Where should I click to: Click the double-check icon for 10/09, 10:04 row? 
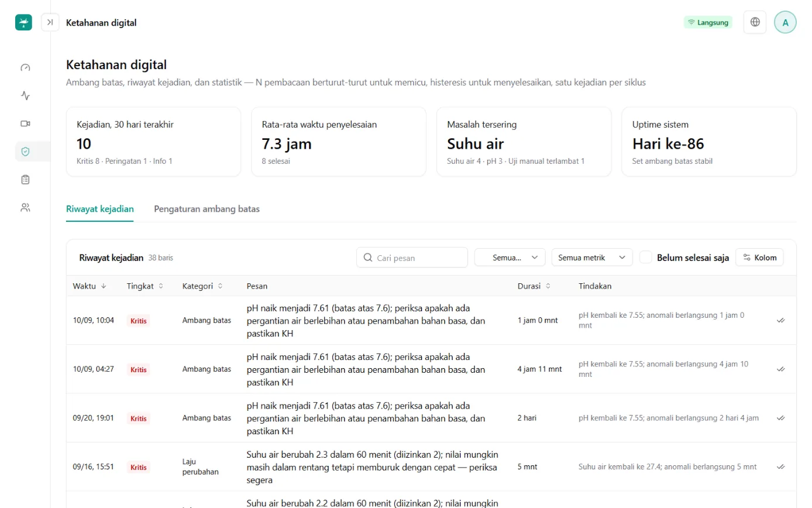(x=780, y=321)
